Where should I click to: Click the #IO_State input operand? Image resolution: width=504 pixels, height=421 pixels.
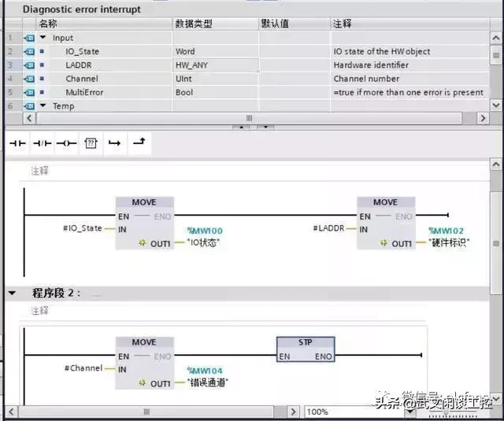pos(82,228)
